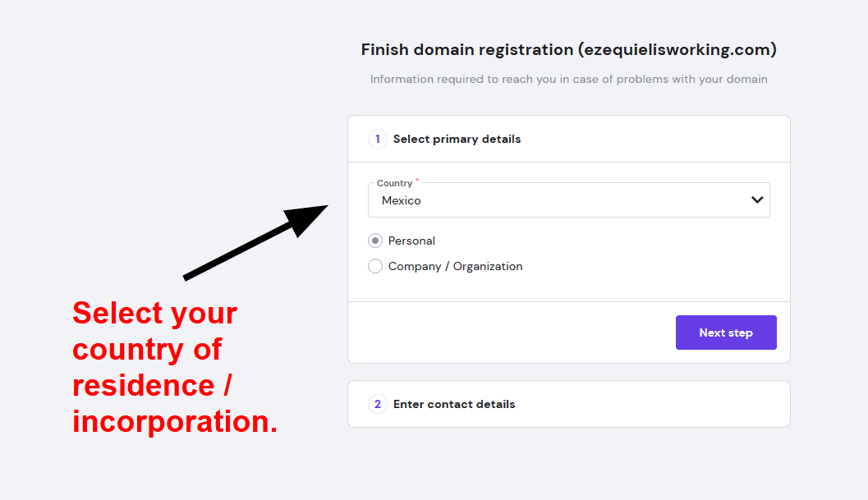Expand the 'Enter contact details' section
Screen dimensions: 868x500
tap(569, 404)
